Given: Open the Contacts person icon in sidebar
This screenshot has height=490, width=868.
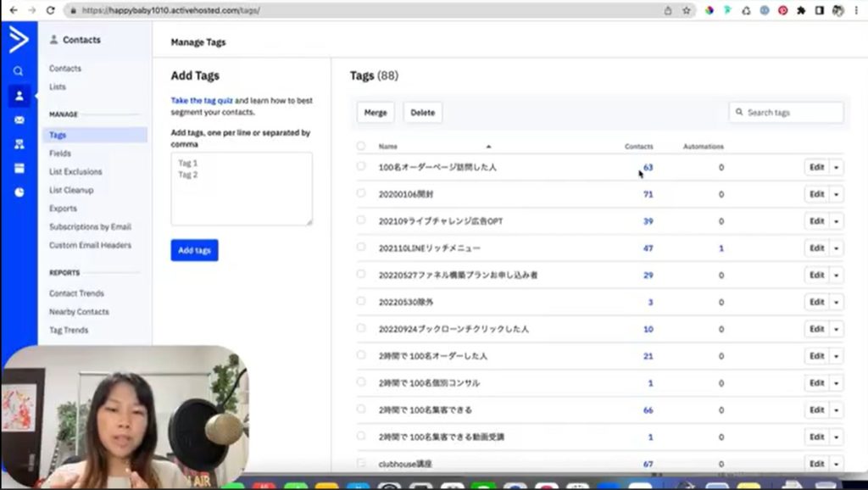Looking at the screenshot, I should click(19, 96).
